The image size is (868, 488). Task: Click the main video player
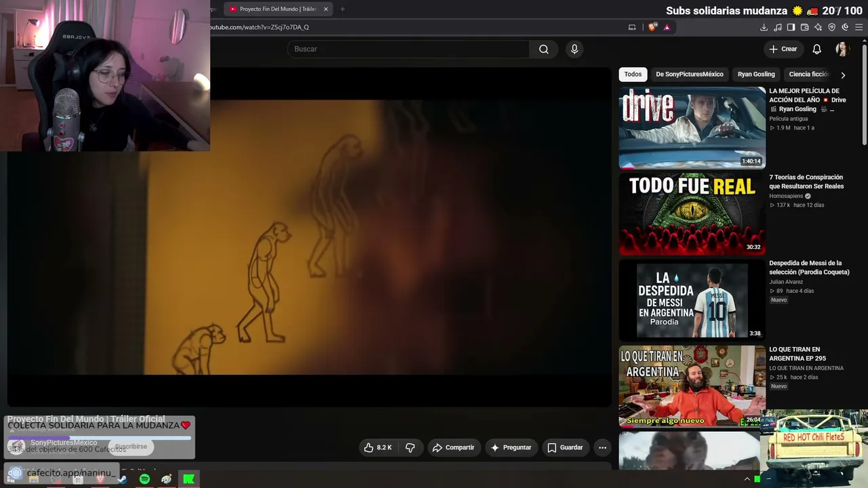pyautogui.click(x=309, y=237)
